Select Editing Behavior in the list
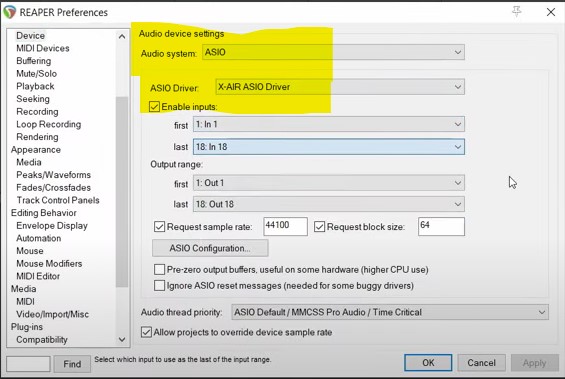 click(x=44, y=213)
